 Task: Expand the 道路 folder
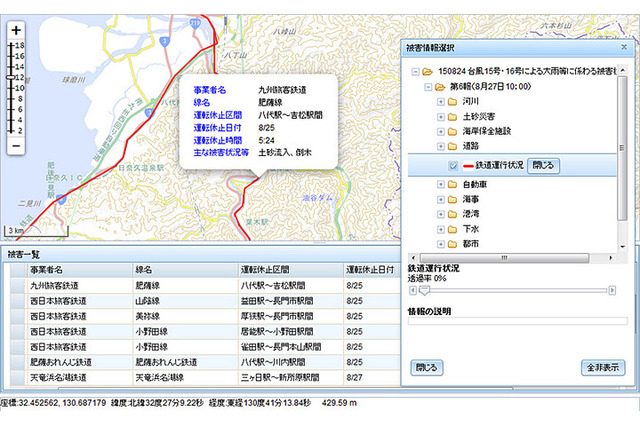click(x=441, y=146)
